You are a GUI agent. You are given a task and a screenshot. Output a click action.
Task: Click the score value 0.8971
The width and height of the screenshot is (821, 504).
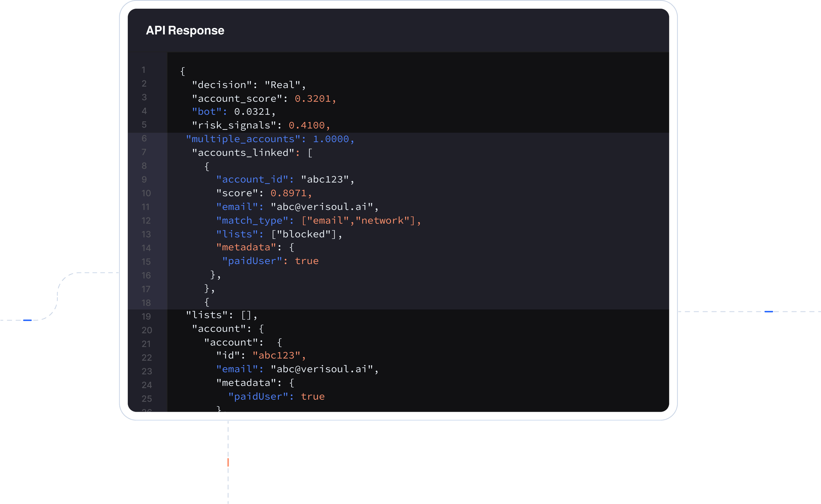(x=289, y=193)
